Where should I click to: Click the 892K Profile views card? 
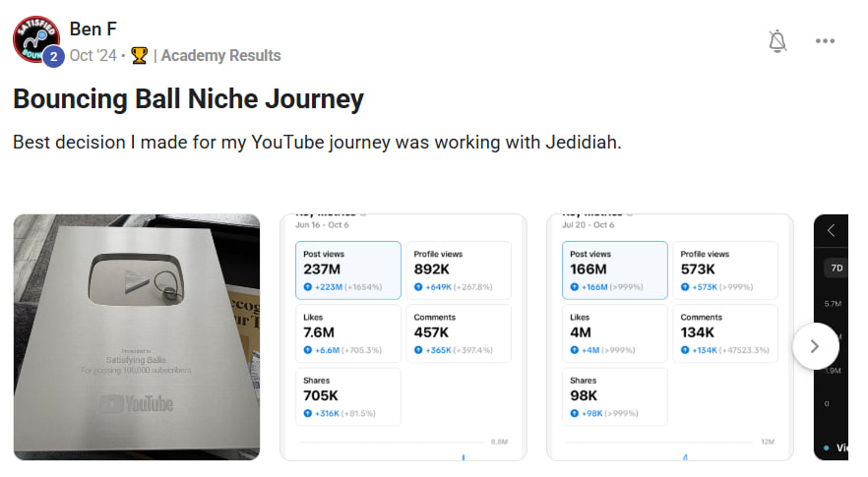(x=459, y=270)
